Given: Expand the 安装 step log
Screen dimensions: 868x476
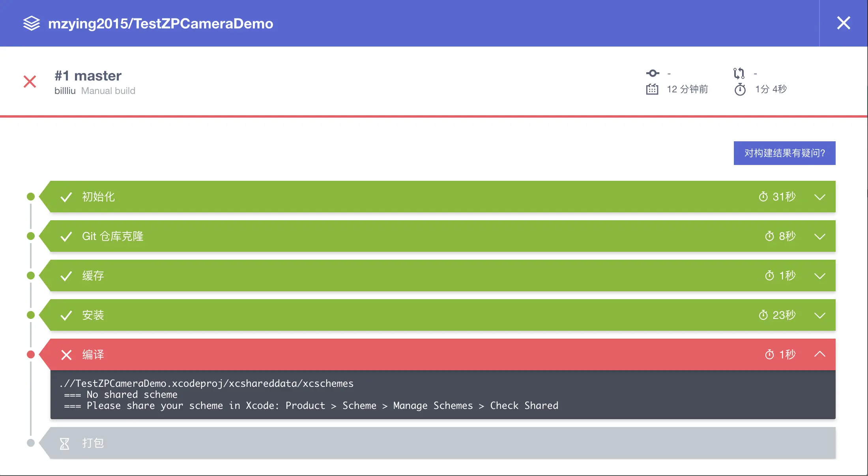Looking at the screenshot, I should click(820, 315).
